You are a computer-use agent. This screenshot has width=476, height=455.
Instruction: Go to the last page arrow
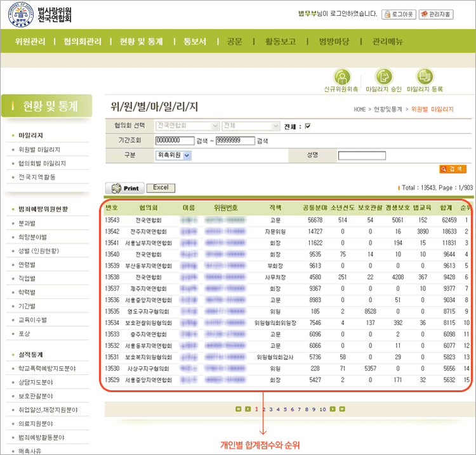pos(342,409)
